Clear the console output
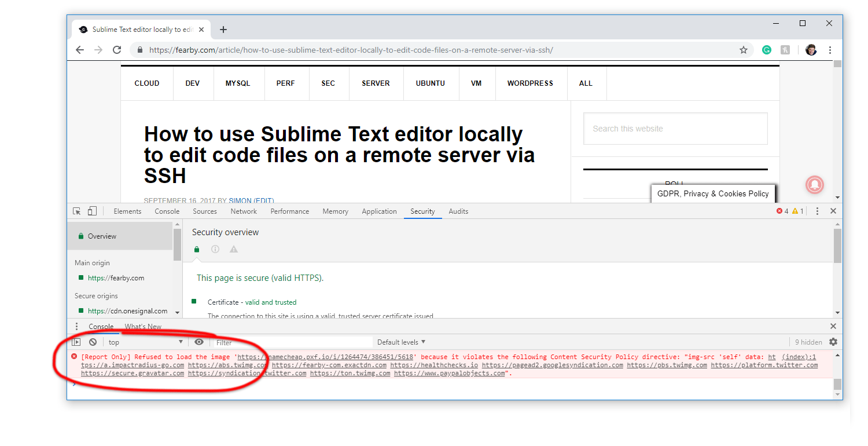 [x=93, y=342]
